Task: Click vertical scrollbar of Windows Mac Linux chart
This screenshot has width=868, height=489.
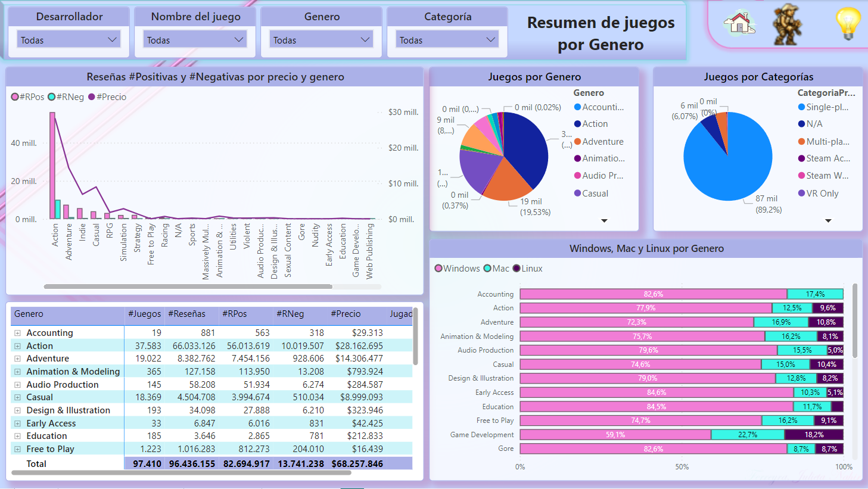Action: (x=855, y=320)
